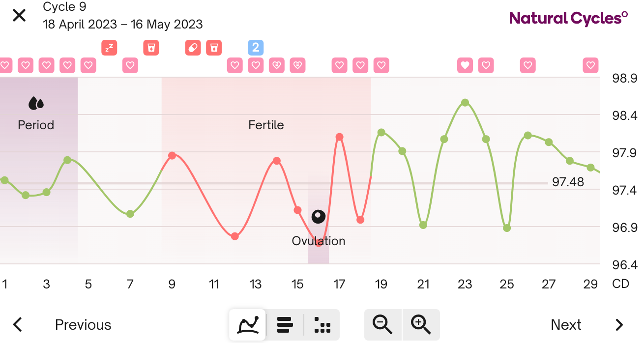The height and width of the screenshot is (343, 644).
Task: Zoom out with the minus magnifier
Action: coord(382,325)
